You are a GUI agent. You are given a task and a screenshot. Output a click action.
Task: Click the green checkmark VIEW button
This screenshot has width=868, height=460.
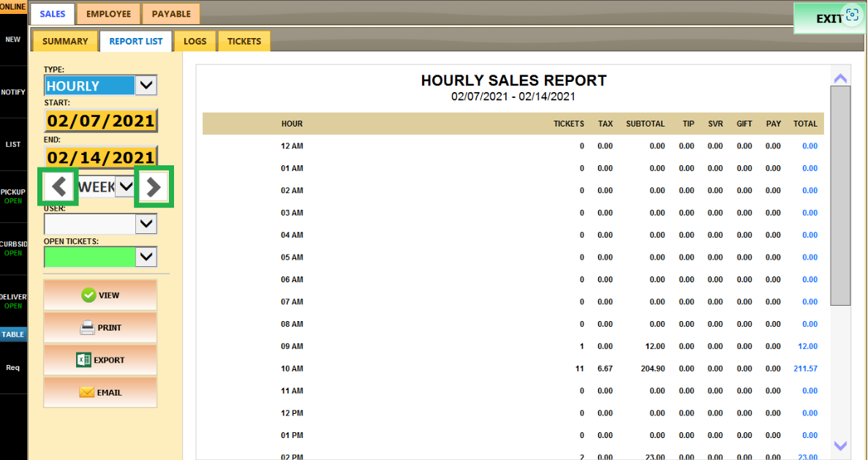click(100, 295)
